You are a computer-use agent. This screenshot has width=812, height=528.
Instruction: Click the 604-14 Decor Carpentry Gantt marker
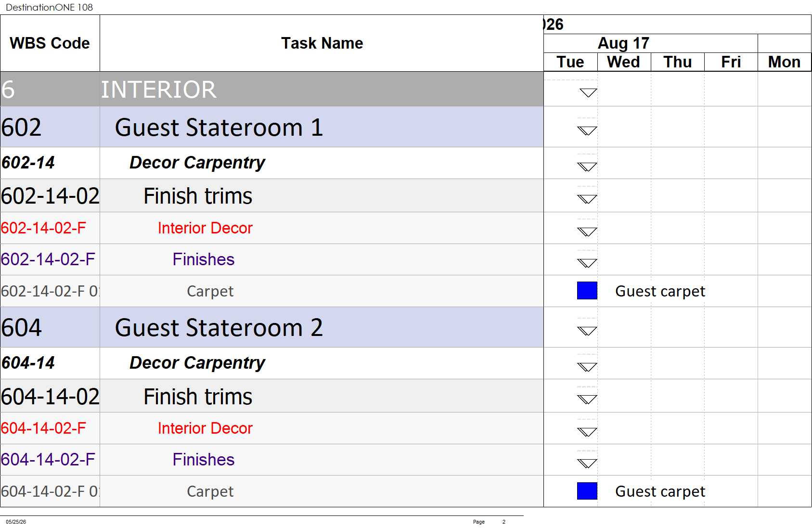(x=587, y=367)
